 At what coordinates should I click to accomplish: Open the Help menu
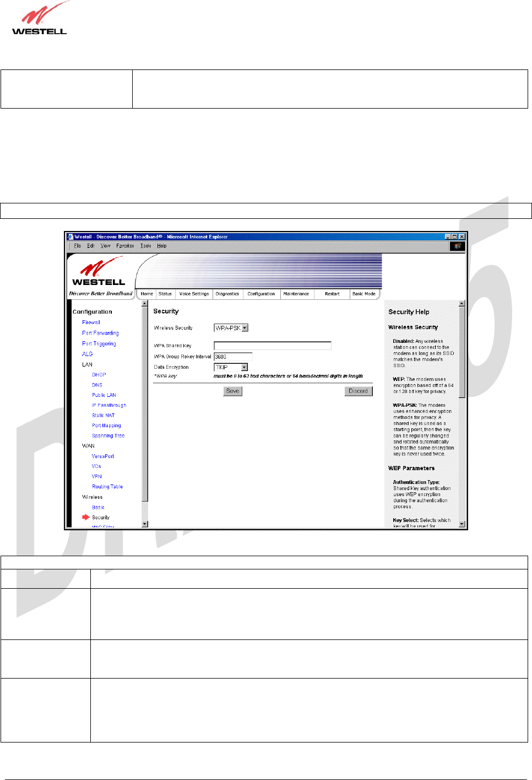coord(161,246)
